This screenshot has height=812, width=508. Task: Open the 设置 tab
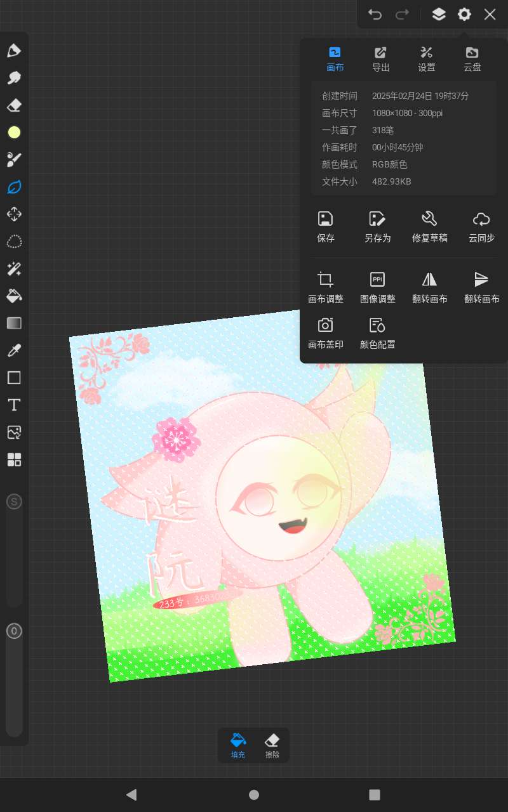click(427, 59)
